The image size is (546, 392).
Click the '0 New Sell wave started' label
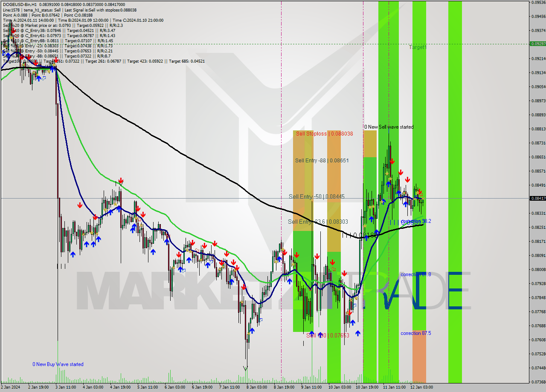coord(389,127)
